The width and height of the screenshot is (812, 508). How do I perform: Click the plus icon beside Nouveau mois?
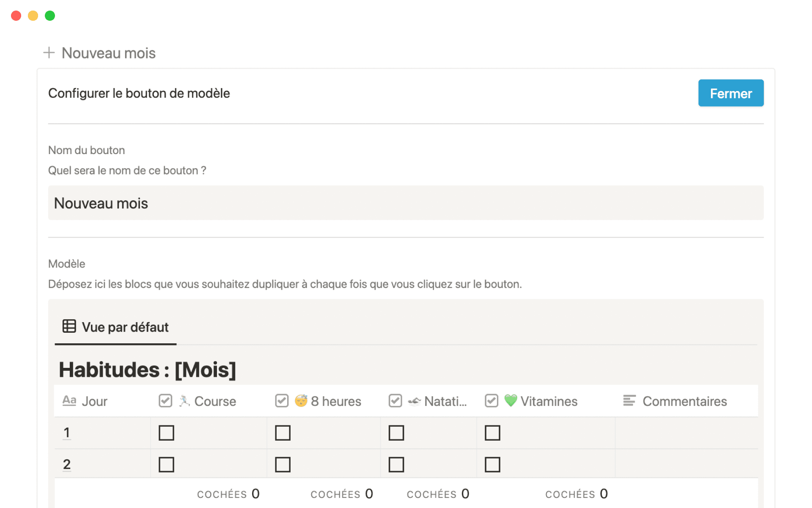[x=49, y=52]
